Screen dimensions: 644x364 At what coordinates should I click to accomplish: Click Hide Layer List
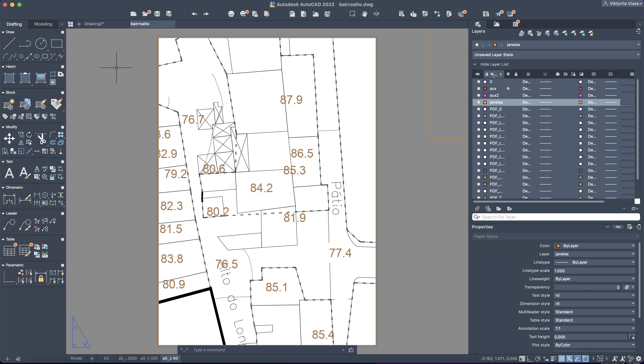coord(494,64)
